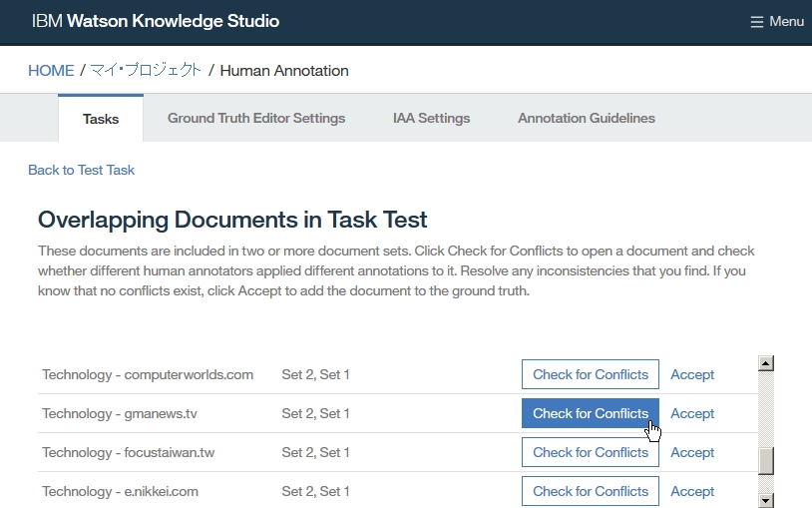Switch to the Tasks tab

point(101,119)
